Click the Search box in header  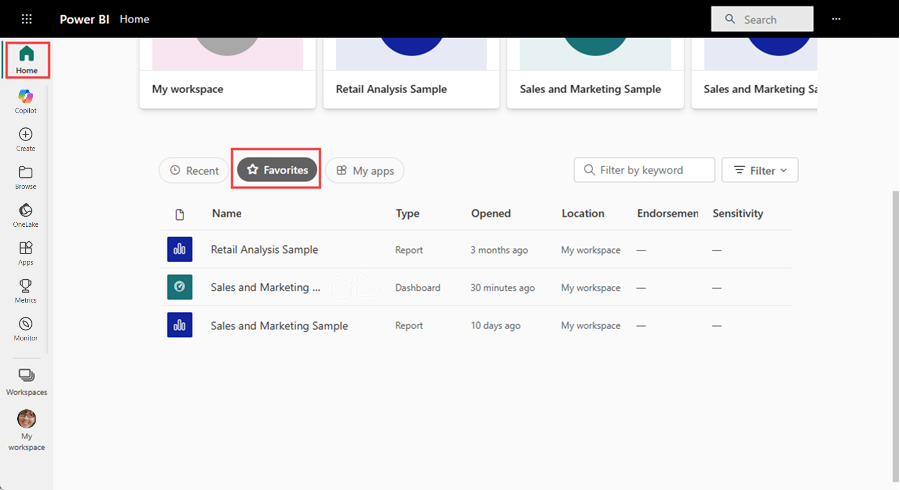coord(762,19)
